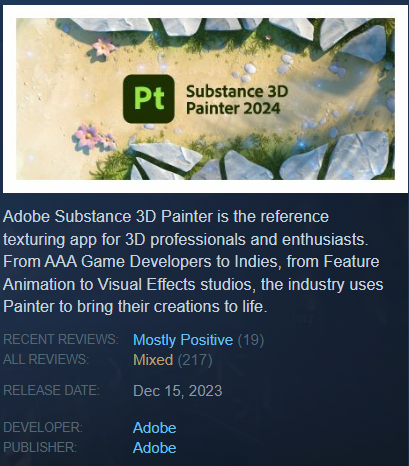This screenshot has width=409, height=466.
Task: Click the (19) recent review count
Action: [x=251, y=340]
